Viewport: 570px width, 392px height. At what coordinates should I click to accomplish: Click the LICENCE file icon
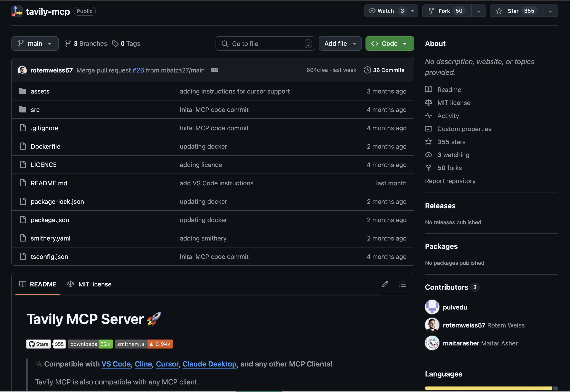[x=23, y=165]
